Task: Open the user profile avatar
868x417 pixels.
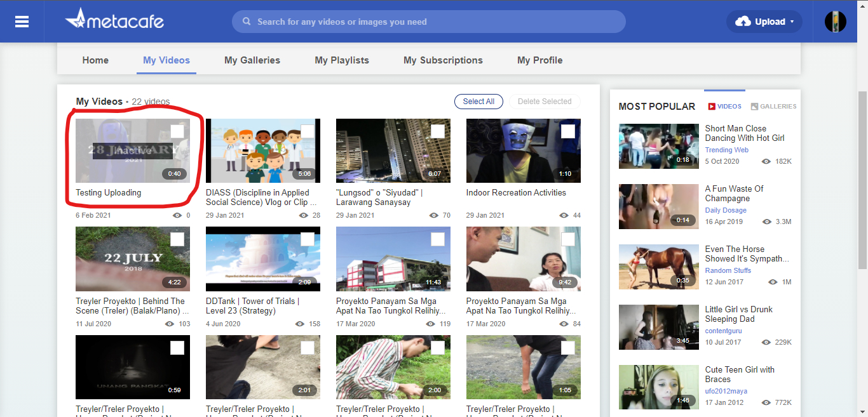Action: point(836,22)
